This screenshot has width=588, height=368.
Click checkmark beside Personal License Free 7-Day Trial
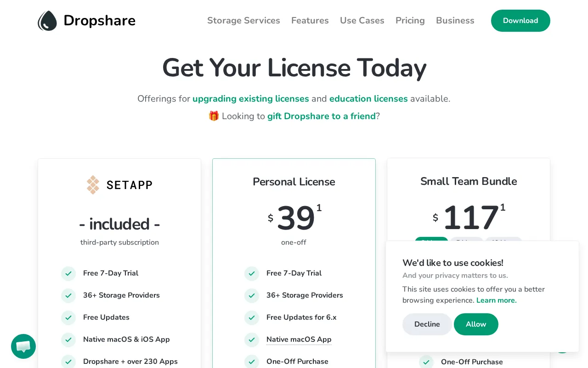252,273
